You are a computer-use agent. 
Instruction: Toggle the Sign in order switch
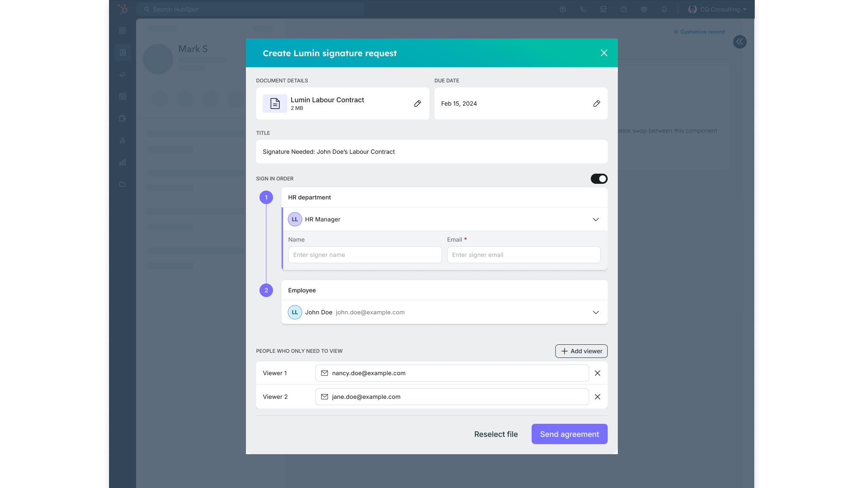click(599, 179)
